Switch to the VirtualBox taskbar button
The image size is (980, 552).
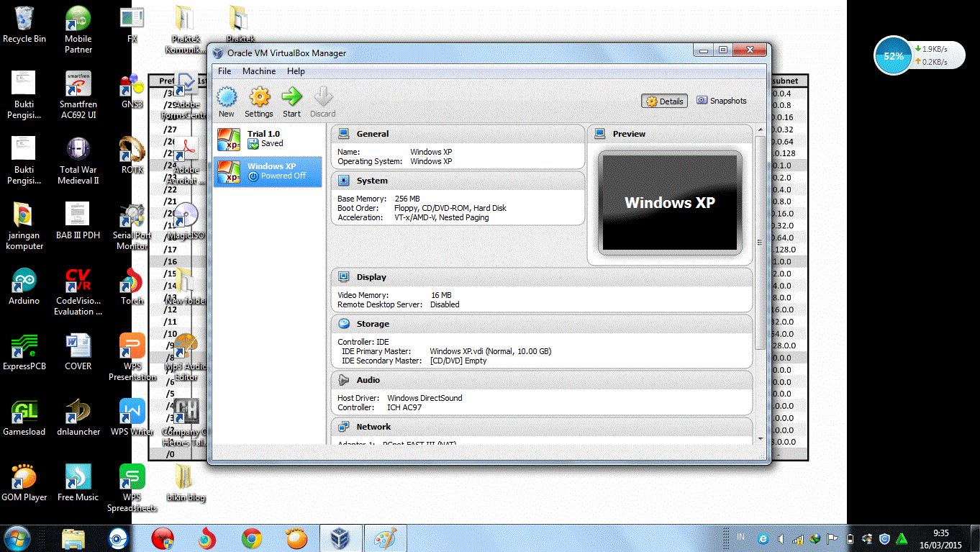pyautogui.click(x=340, y=538)
